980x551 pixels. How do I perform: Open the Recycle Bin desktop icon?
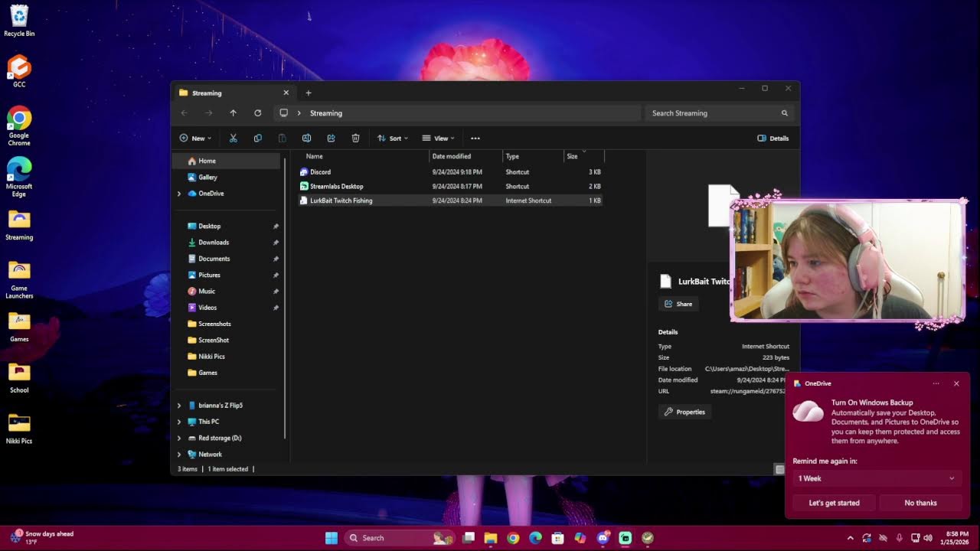click(19, 21)
